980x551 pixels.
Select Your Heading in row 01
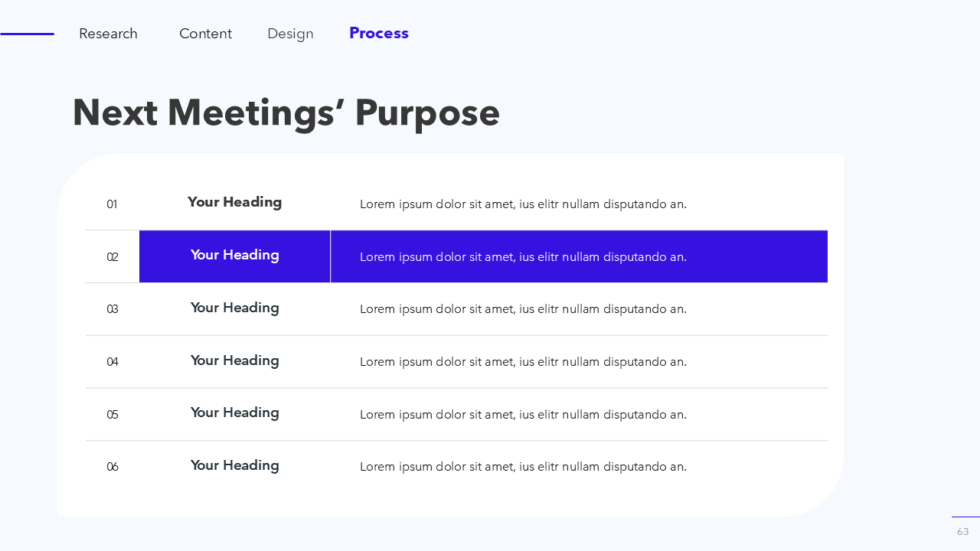tap(234, 202)
